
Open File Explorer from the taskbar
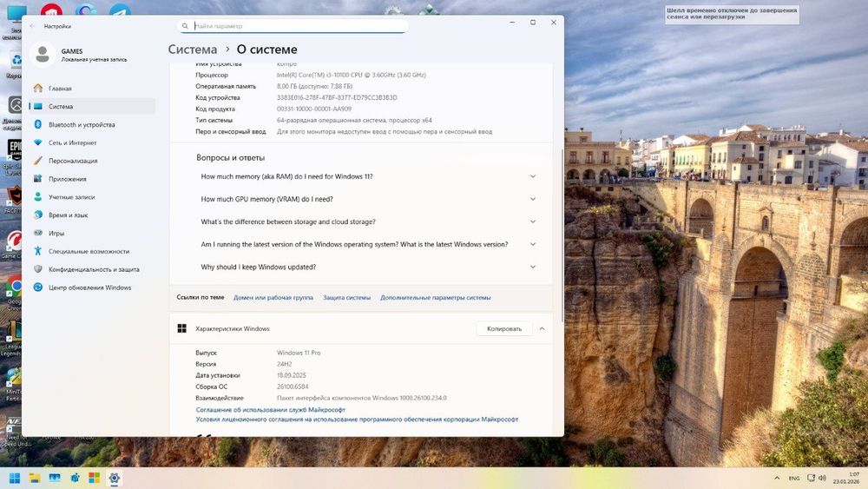click(x=35, y=478)
